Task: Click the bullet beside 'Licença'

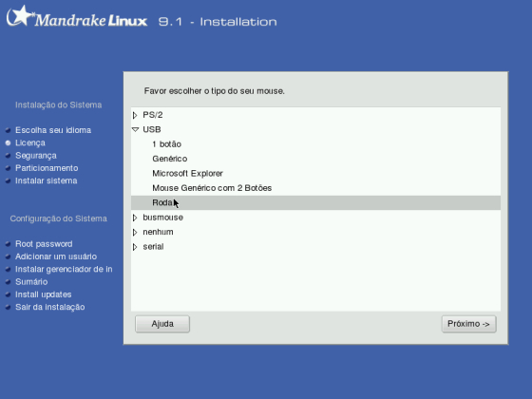Action: (x=9, y=142)
